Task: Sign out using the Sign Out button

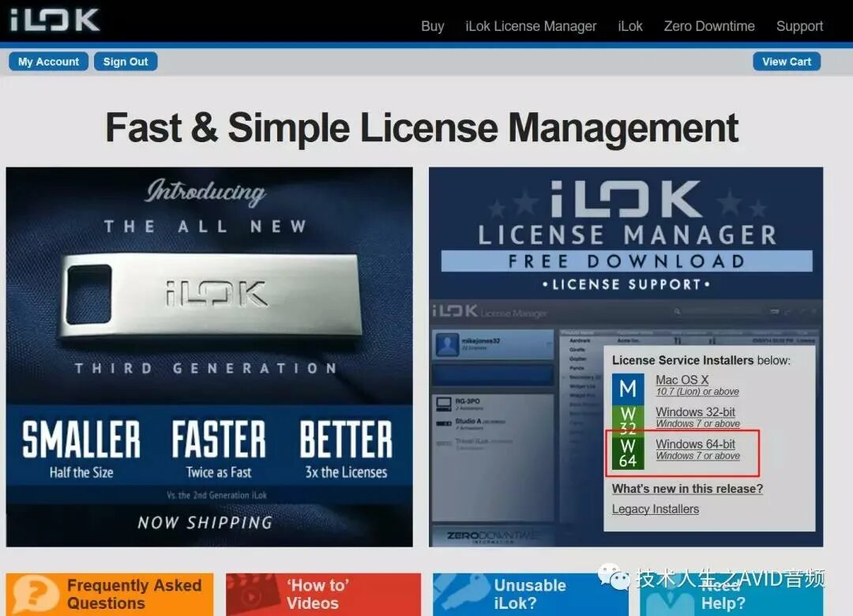Action: click(126, 61)
